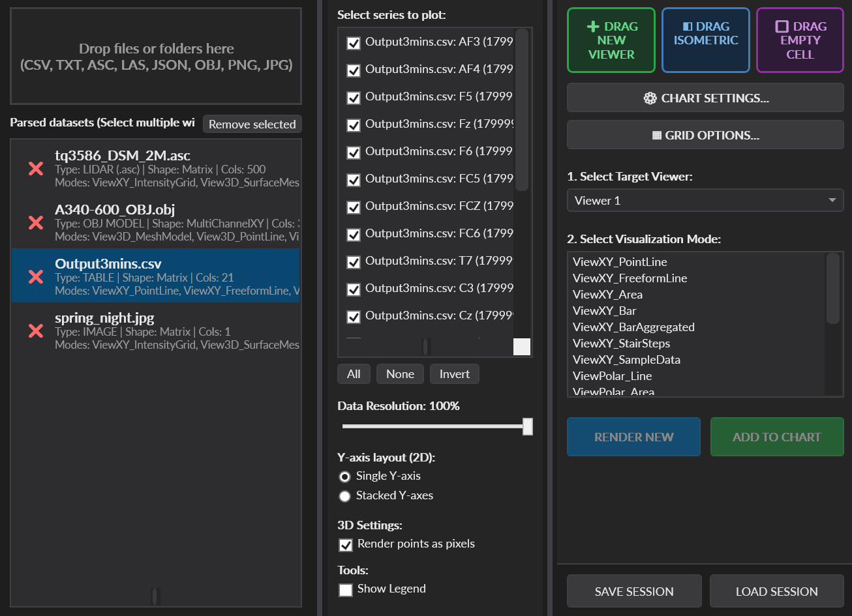852x616 pixels.
Task: Remove A340-600_OBJ.obj dataset via red X
Action: click(36, 223)
